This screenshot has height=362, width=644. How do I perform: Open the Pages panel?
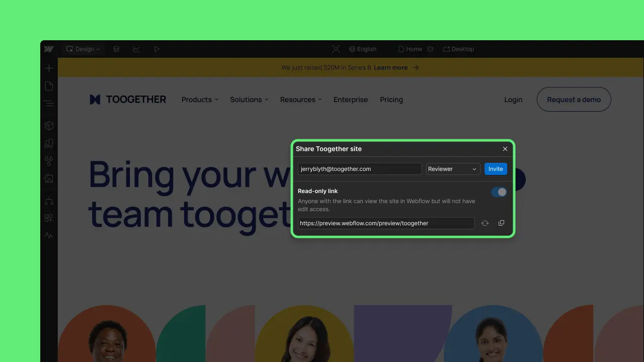coord(49,86)
